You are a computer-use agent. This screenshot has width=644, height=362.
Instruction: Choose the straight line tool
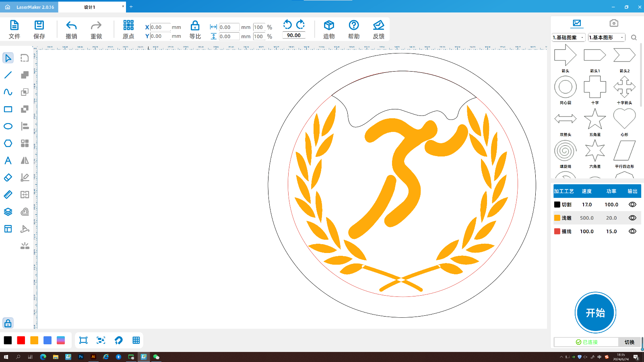pos(8,75)
